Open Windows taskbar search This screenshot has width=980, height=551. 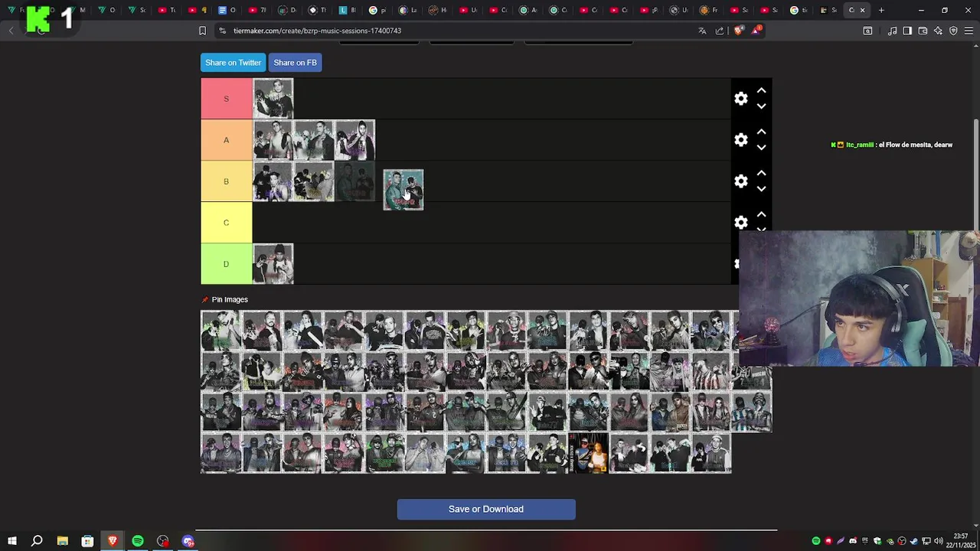pos(37,541)
